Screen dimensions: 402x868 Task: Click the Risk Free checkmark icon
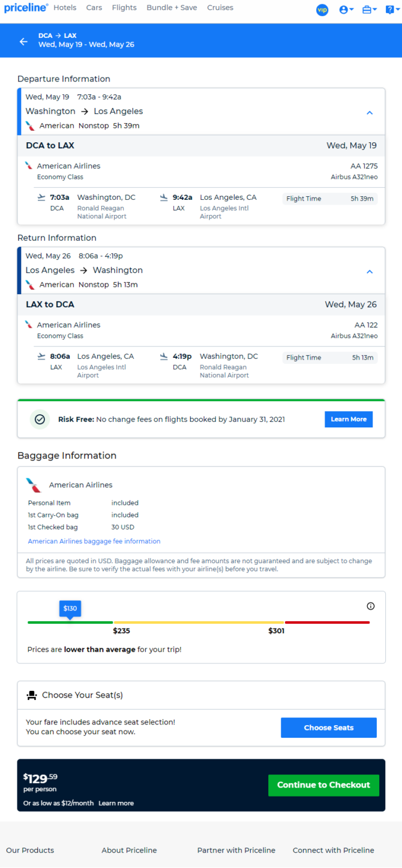click(x=40, y=419)
